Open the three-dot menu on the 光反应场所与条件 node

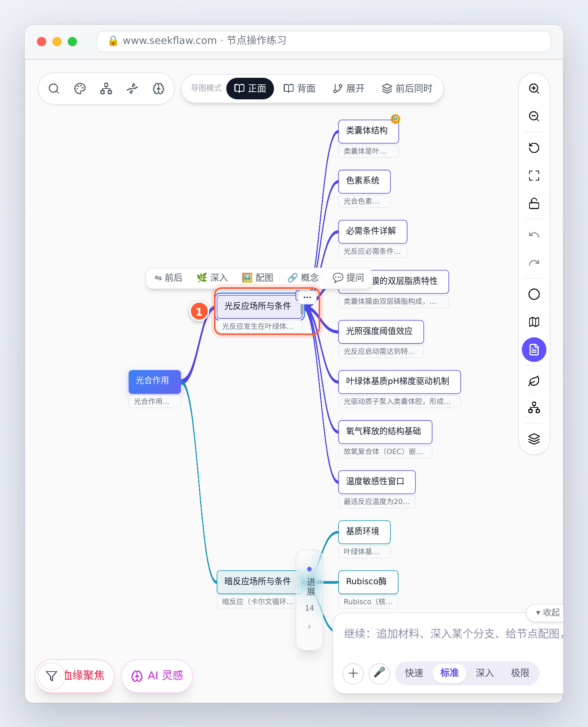coord(307,297)
